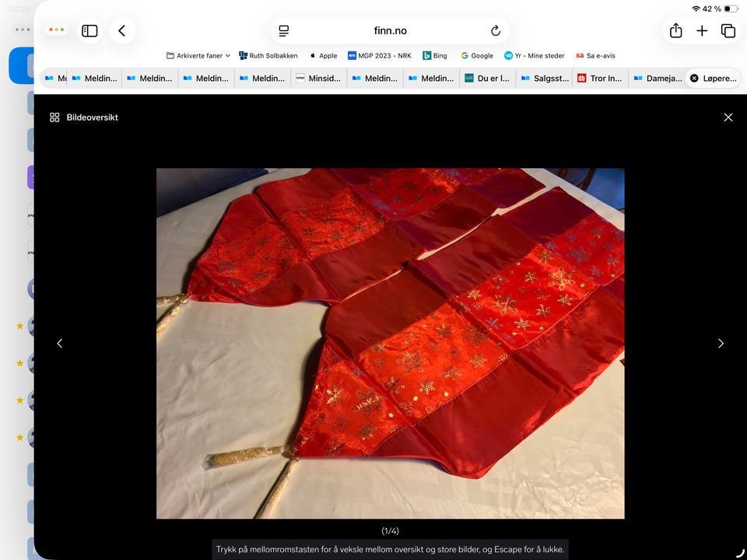Screen dimensions: 747x560
Task: Open the Apple bookmark
Action: [323, 56]
